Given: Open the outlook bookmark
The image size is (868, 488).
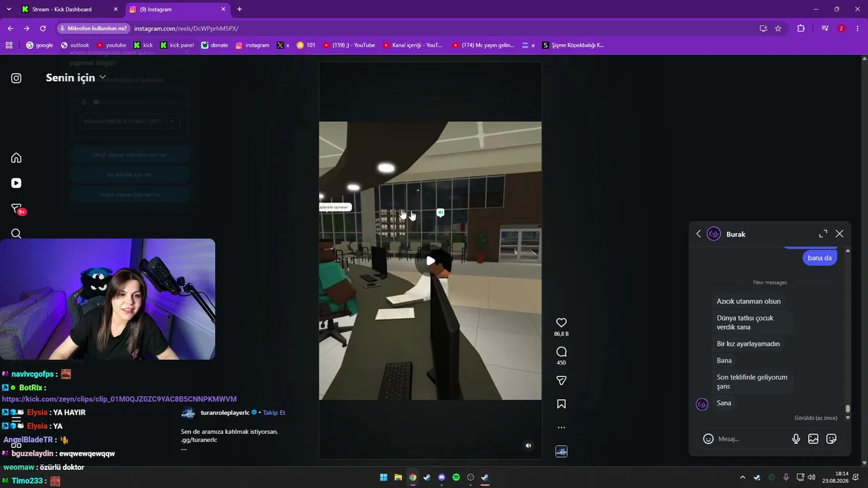Looking at the screenshot, I should 75,45.
